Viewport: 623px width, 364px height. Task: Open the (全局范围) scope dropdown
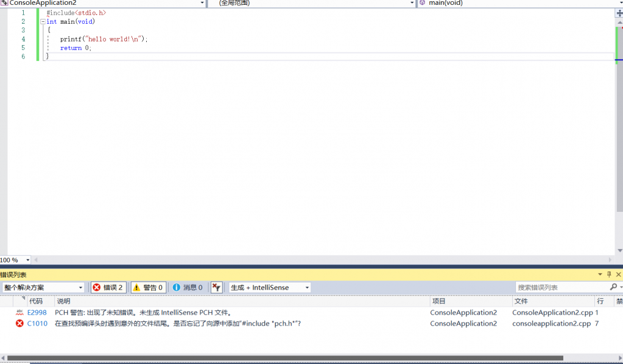pos(412,3)
